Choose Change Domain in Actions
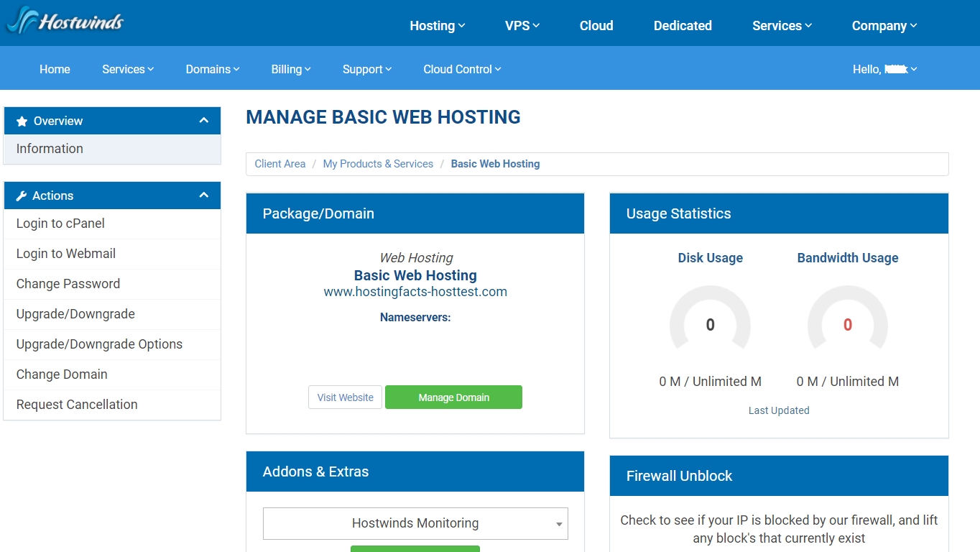Image resolution: width=980 pixels, height=552 pixels. click(112, 374)
